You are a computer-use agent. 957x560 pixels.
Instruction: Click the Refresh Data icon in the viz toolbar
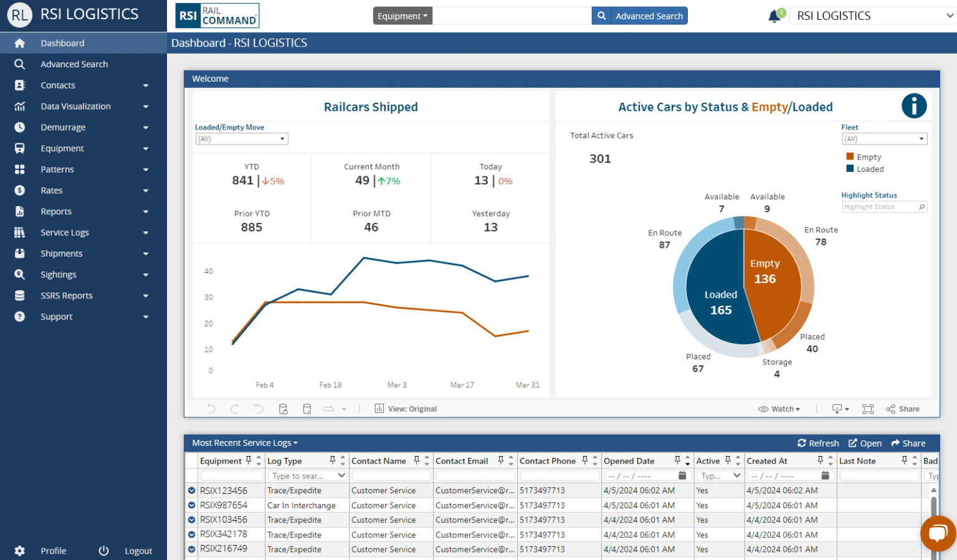(283, 409)
